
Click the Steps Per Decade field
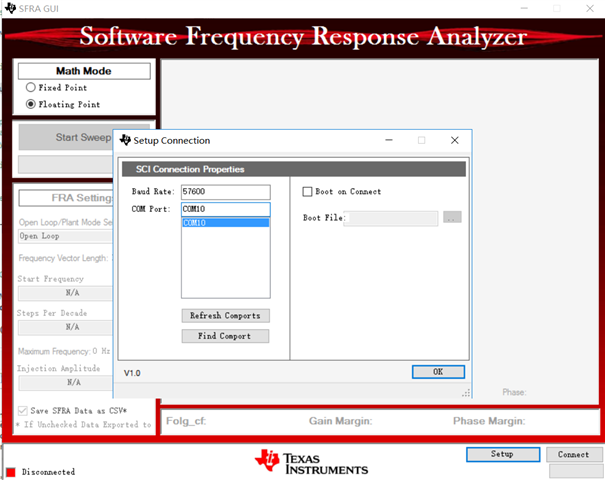coord(66,327)
